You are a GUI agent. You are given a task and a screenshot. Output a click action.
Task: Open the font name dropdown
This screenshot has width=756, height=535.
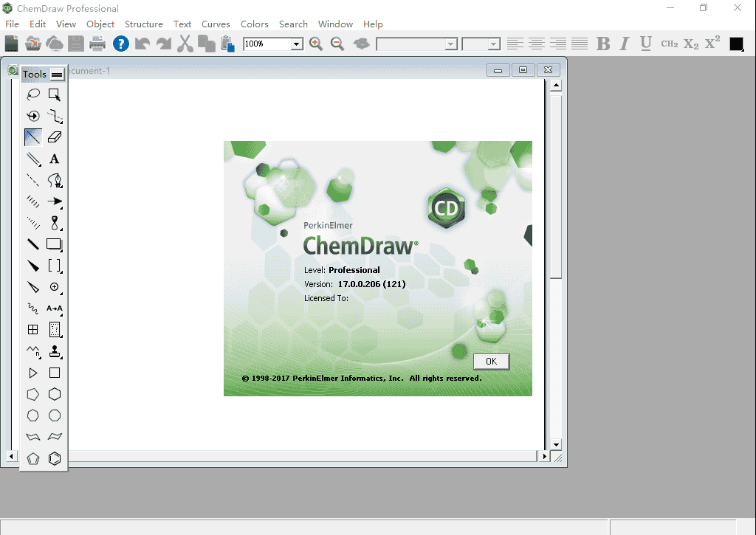[x=451, y=44]
